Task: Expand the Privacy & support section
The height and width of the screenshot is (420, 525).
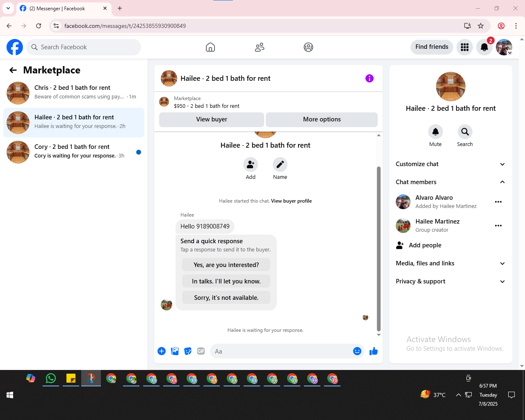Action: click(x=451, y=281)
